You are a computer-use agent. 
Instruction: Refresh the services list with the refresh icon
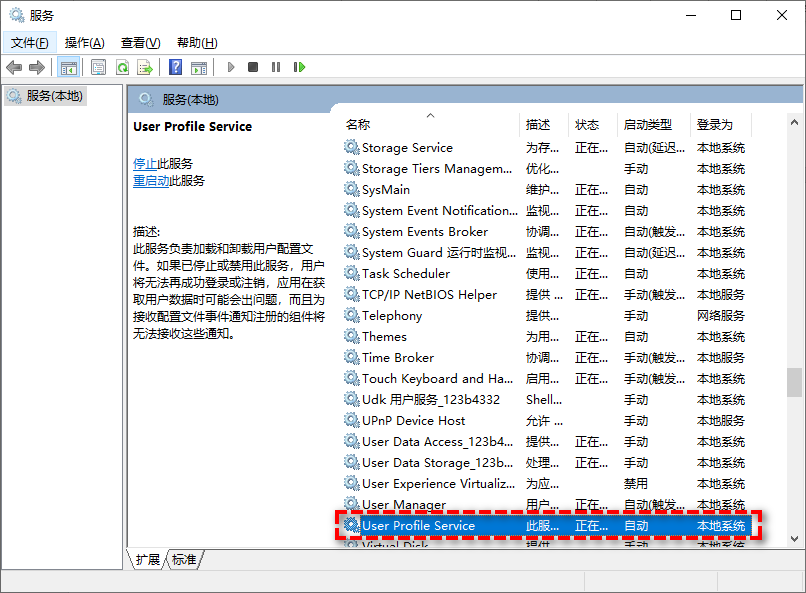[x=122, y=67]
